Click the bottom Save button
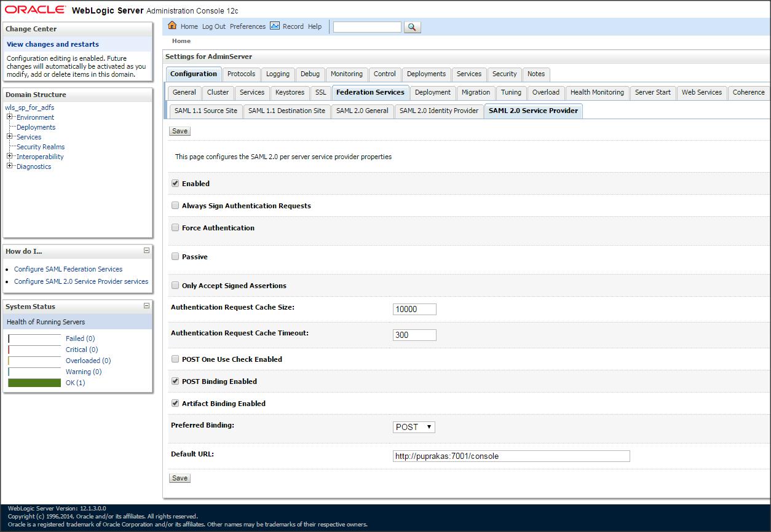The width and height of the screenshot is (771, 532). coord(180,478)
